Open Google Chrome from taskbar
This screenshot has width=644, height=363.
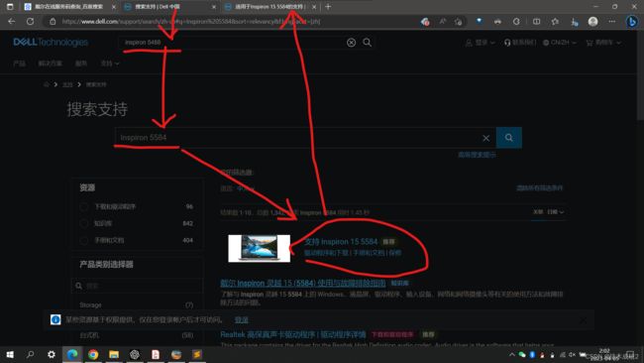point(93,354)
